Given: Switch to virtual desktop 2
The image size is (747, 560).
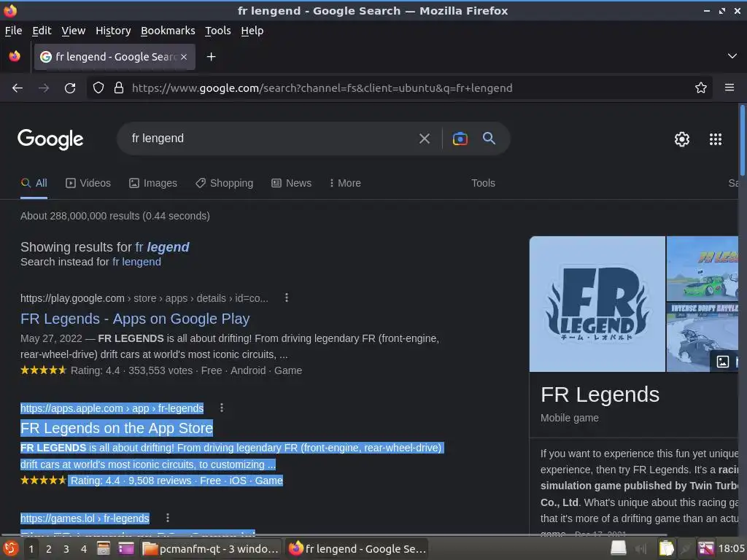Looking at the screenshot, I should point(49,549).
